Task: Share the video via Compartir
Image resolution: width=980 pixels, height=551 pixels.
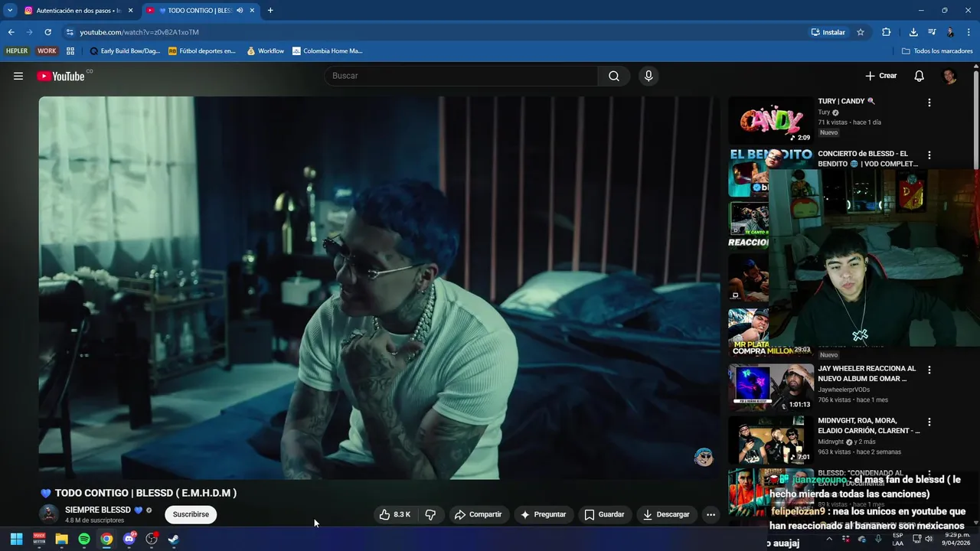Action: [478, 514]
